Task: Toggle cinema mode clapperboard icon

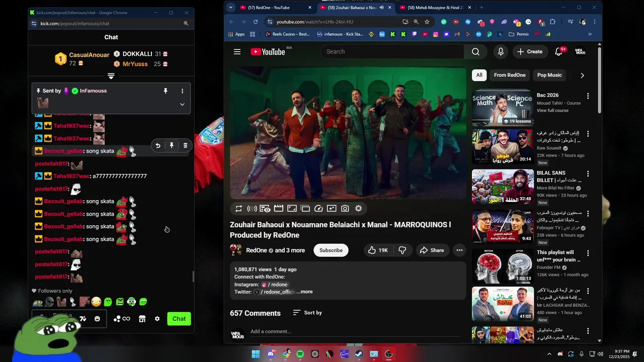Action: [279, 209]
